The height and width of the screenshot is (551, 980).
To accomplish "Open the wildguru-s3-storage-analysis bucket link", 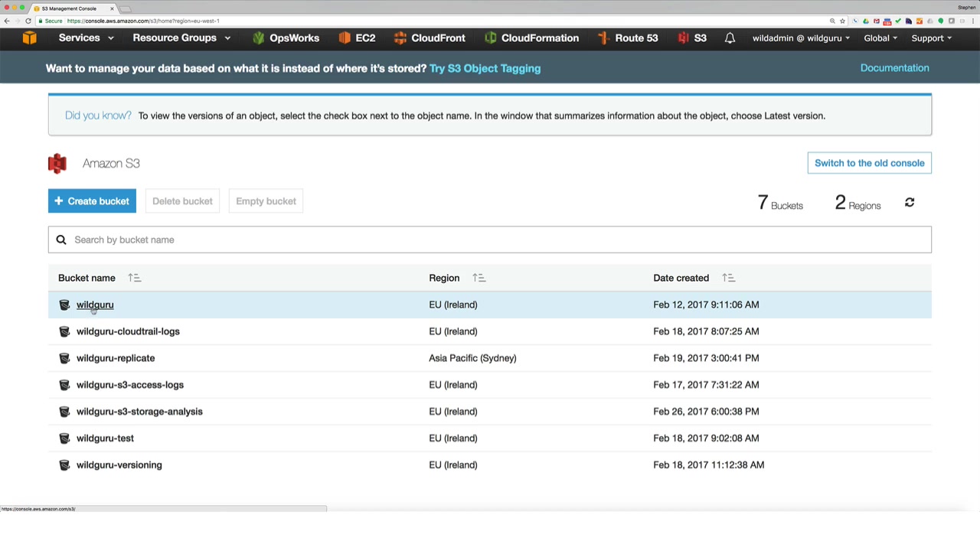I will pyautogui.click(x=139, y=412).
